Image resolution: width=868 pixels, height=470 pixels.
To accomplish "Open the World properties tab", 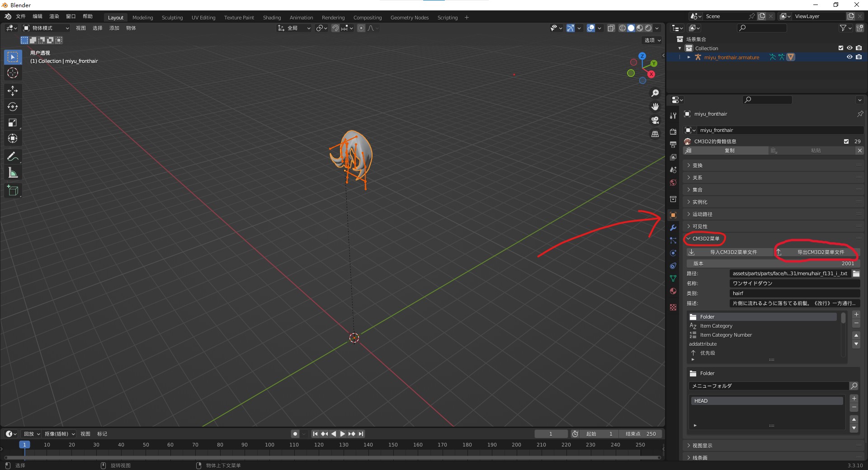I will tap(673, 183).
